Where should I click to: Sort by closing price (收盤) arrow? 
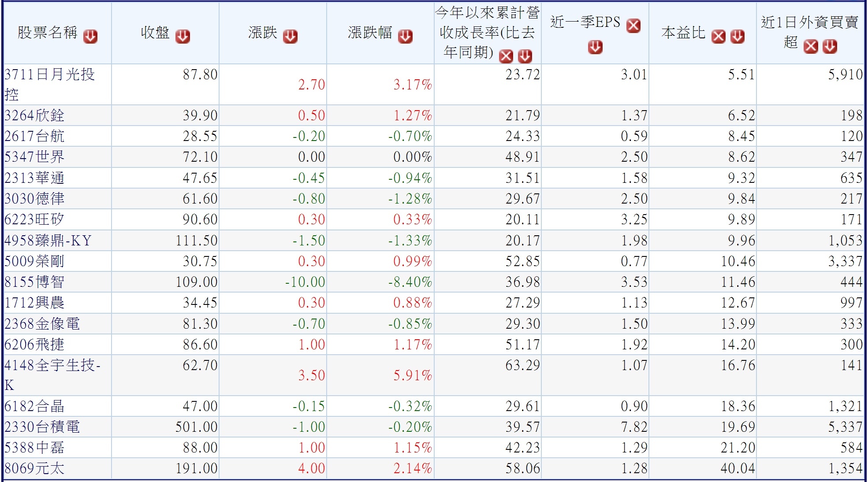(183, 37)
